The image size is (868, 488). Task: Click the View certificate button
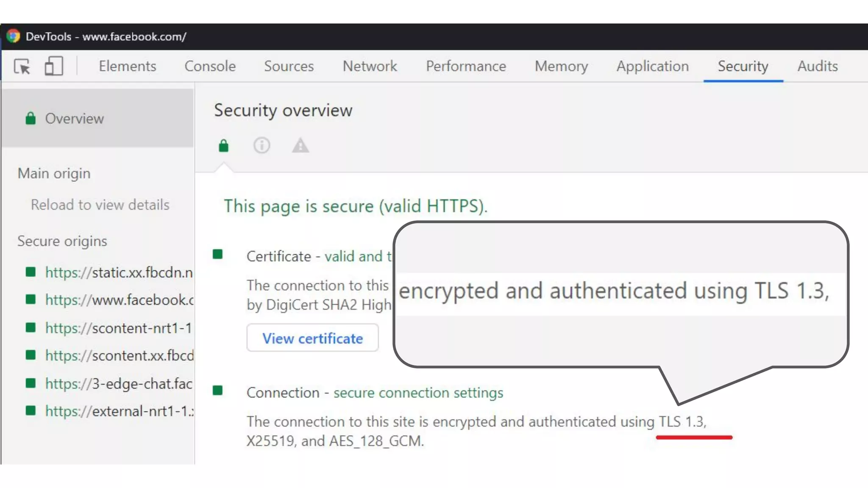312,338
